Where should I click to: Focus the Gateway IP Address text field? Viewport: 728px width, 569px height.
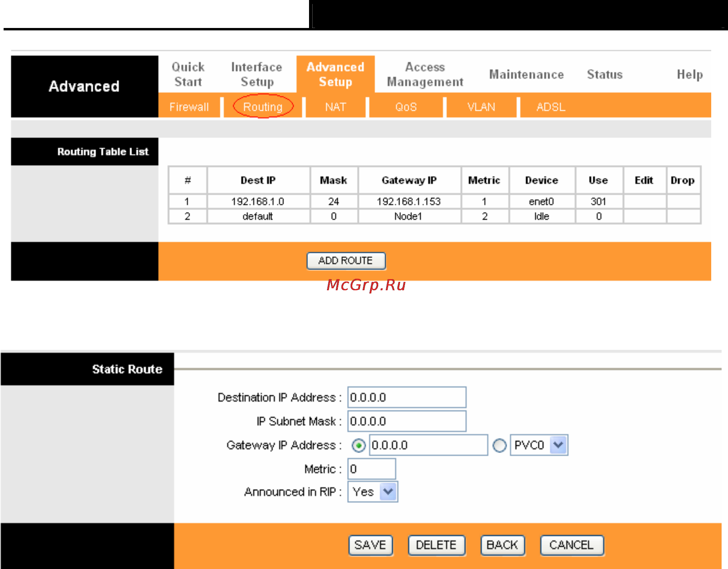428,445
